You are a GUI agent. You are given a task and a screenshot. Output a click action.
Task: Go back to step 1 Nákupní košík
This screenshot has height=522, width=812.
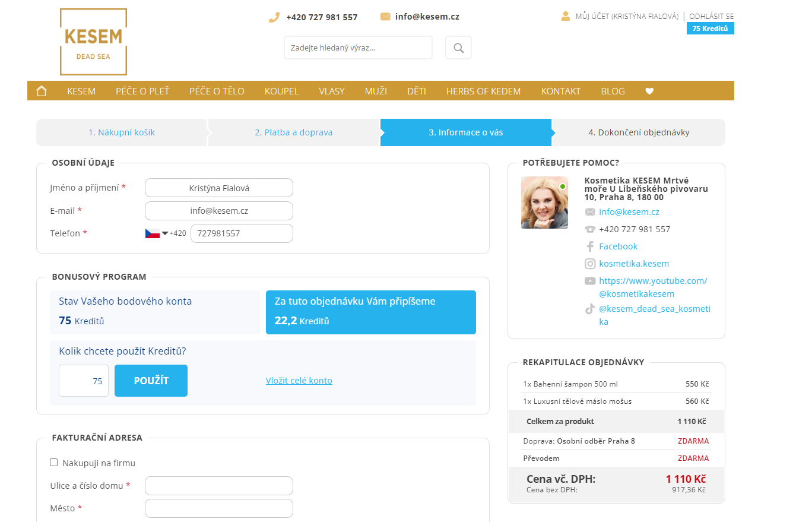tap(122, 132)
